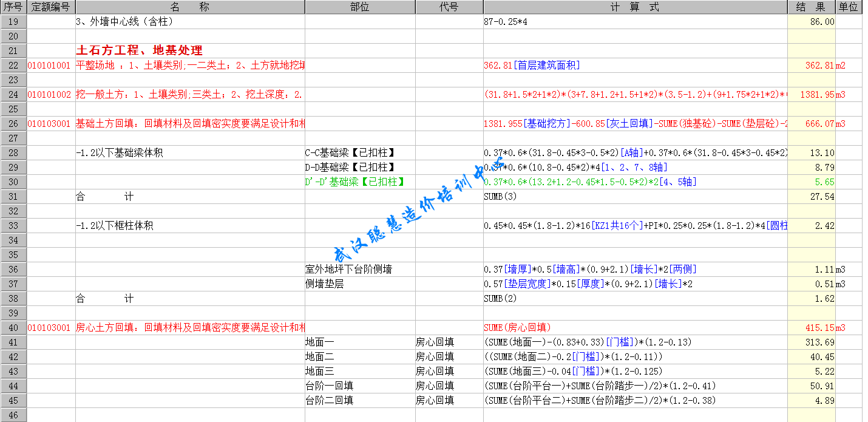The width and height of the screenshot is (868, 422).
Task: Click the '台阶二回填' cell
Action: click(x=360, y=401)
